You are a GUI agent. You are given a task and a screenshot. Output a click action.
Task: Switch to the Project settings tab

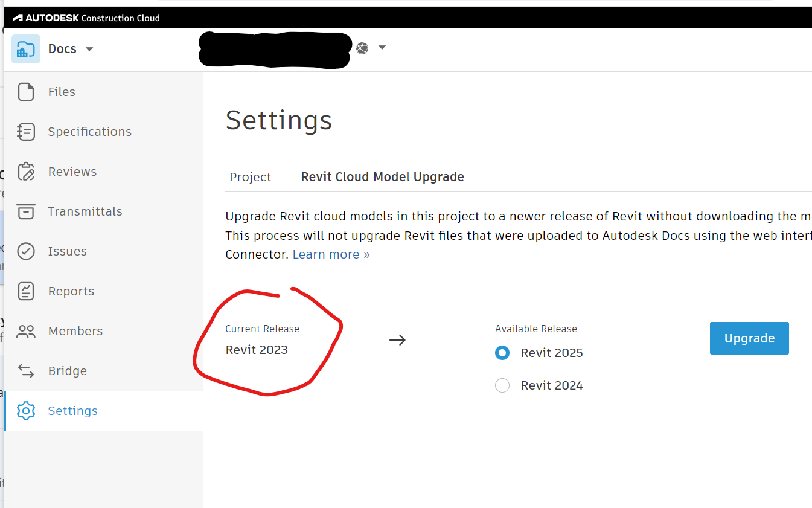coord(251,177)
